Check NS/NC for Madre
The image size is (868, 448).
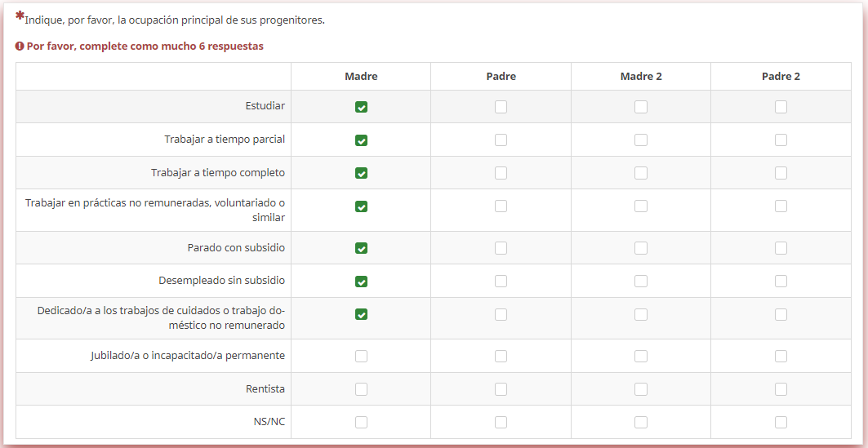click(x=361, y=422)
